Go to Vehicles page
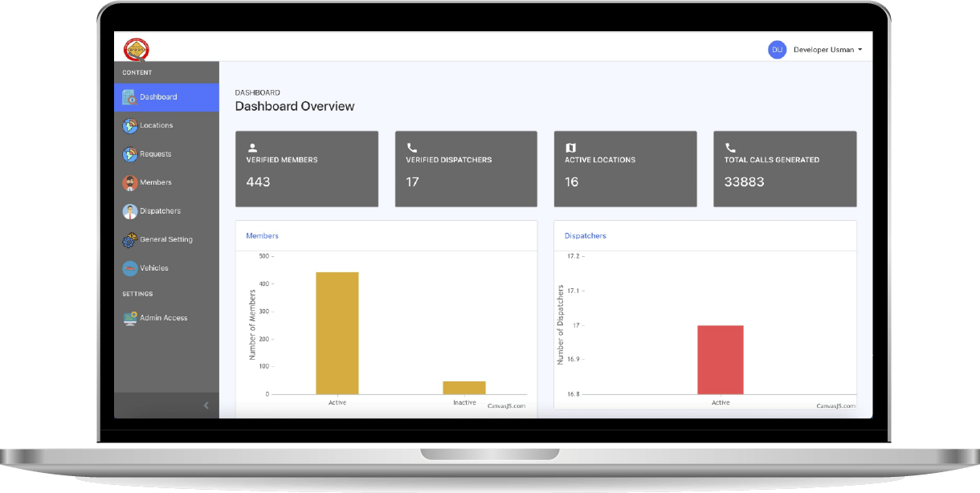This screenshot has height=493, width=980. click(x=166, y=268)
